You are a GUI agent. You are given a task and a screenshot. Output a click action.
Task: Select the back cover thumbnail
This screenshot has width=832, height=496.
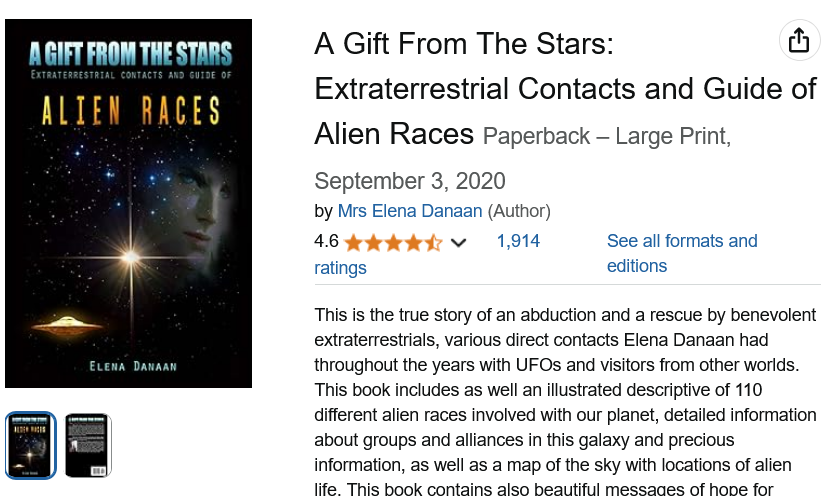pos(88,446)
